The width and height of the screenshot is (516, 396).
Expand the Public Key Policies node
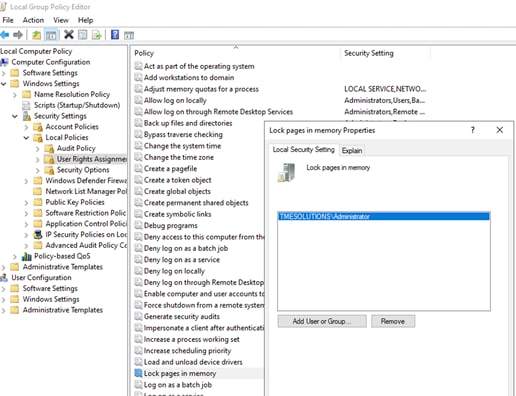[x=26, y=202]
